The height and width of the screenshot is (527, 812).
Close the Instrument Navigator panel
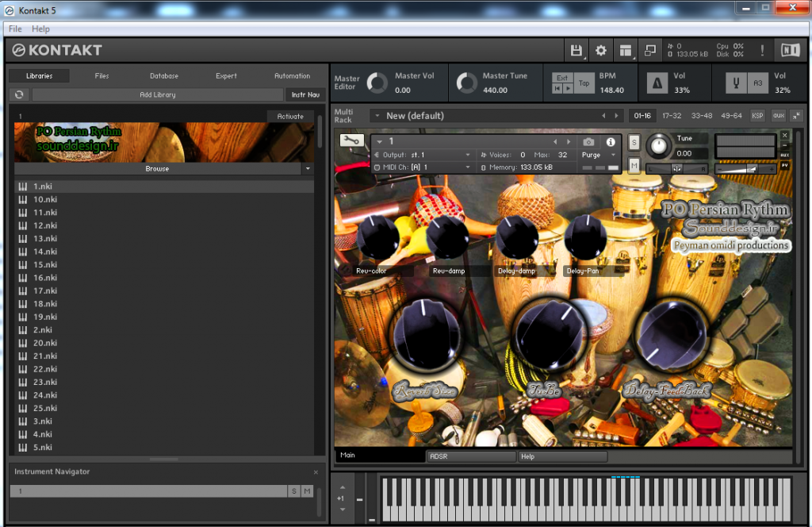pyautogui.click(x=316, y=472)
